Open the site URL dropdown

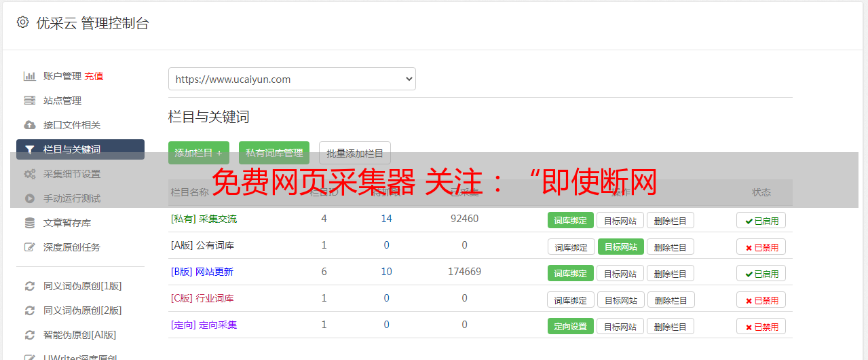pyautogui.click(x=292, y=79)
